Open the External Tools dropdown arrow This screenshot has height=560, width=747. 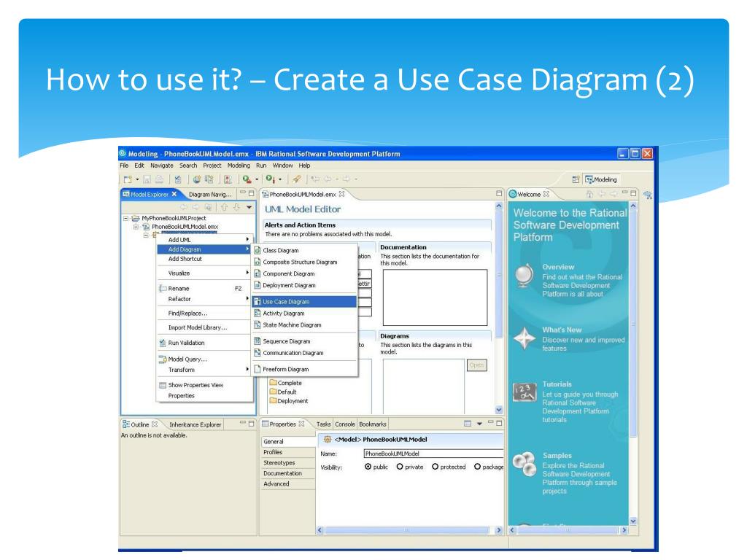(280, 180)
